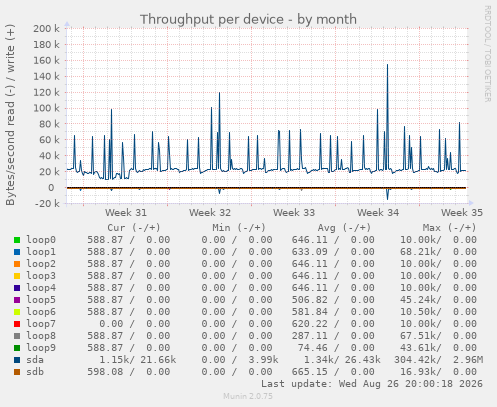
Task: Click the brown sdb legend color swatch
Action: (x=17, y=372)
